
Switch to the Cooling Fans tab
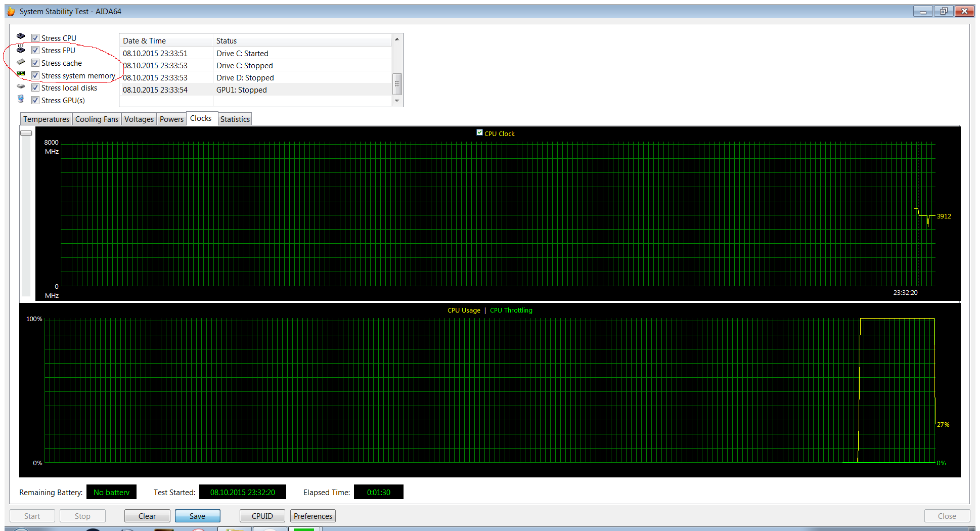pyautogui.click(x=97, y=119)
